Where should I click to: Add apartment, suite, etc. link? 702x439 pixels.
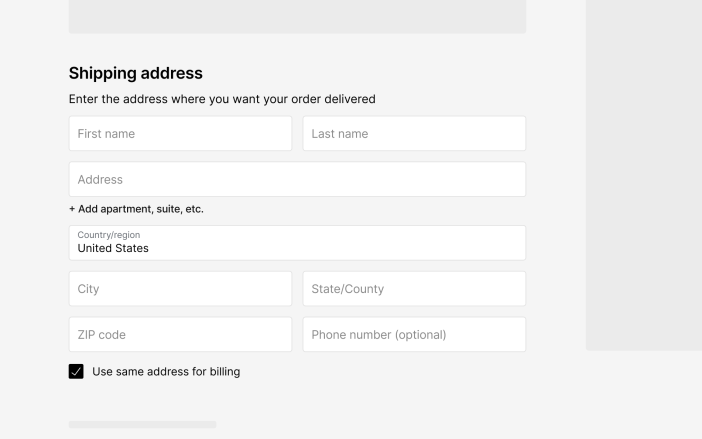point(139,209)
